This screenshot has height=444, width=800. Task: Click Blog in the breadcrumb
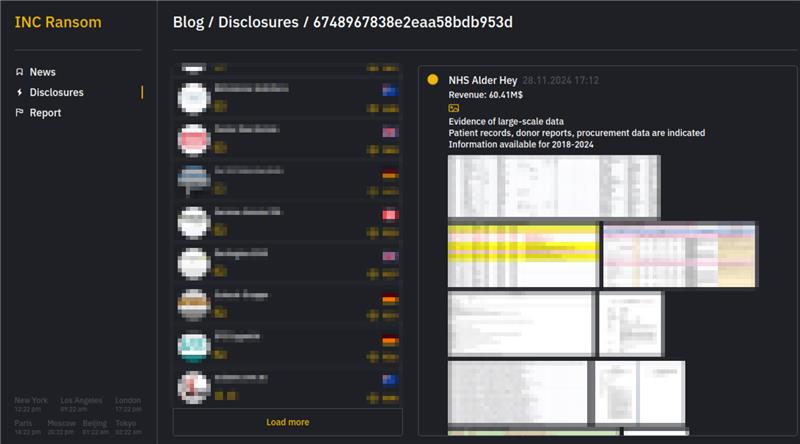pos(188,22)
